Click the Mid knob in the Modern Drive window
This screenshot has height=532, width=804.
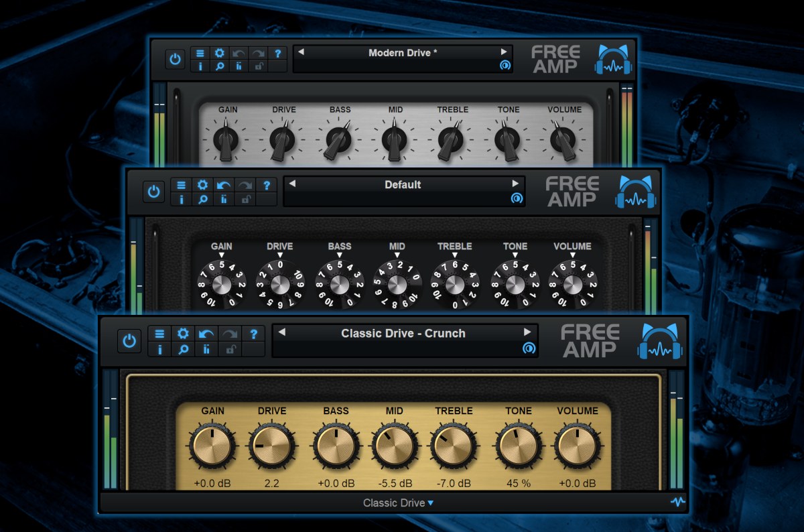click(x=395, y=139)
